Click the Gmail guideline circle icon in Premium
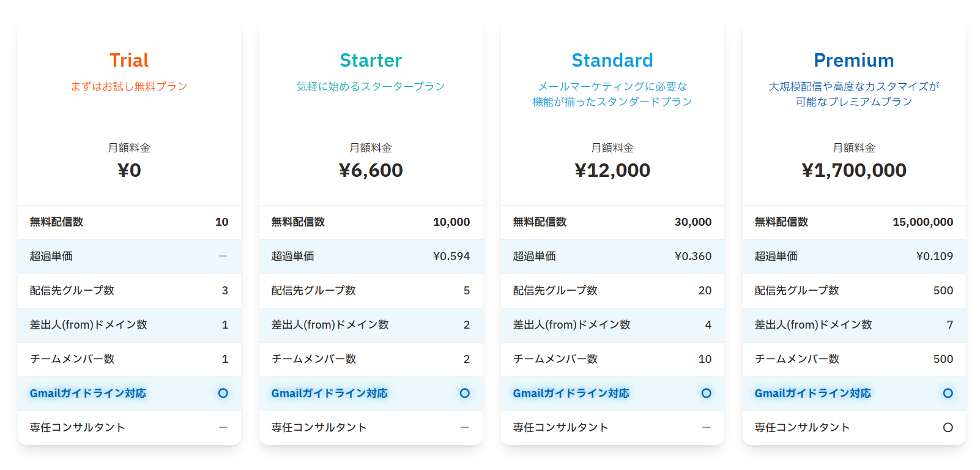This screenshot has height=470, width=980. click(x=948, y=394)
